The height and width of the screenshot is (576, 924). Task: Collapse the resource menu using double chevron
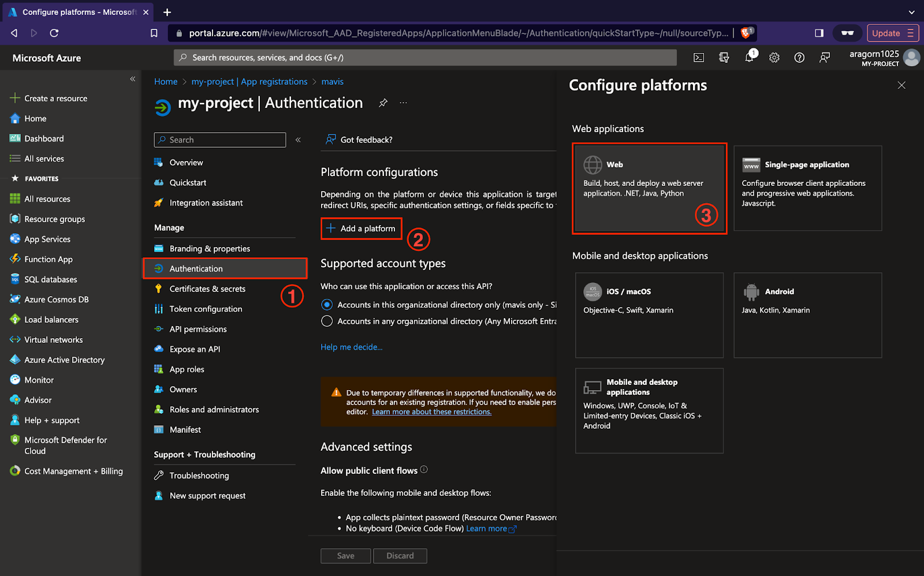click(x=298, y=140)
